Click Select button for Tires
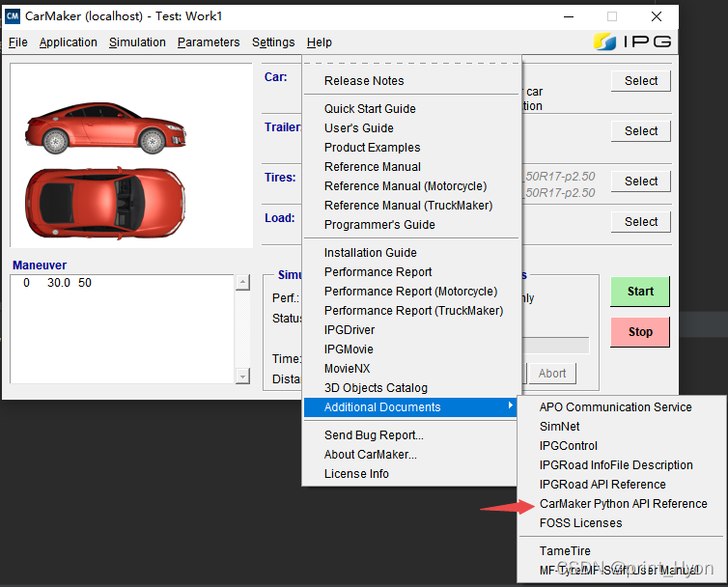728x587 pixels. point(641,182)
